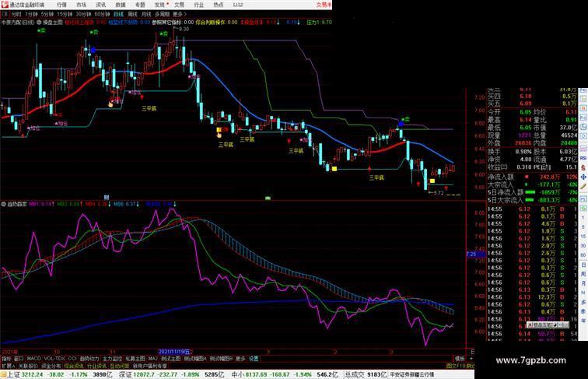Click the 指标 tab at bottom left

[6, 359]
